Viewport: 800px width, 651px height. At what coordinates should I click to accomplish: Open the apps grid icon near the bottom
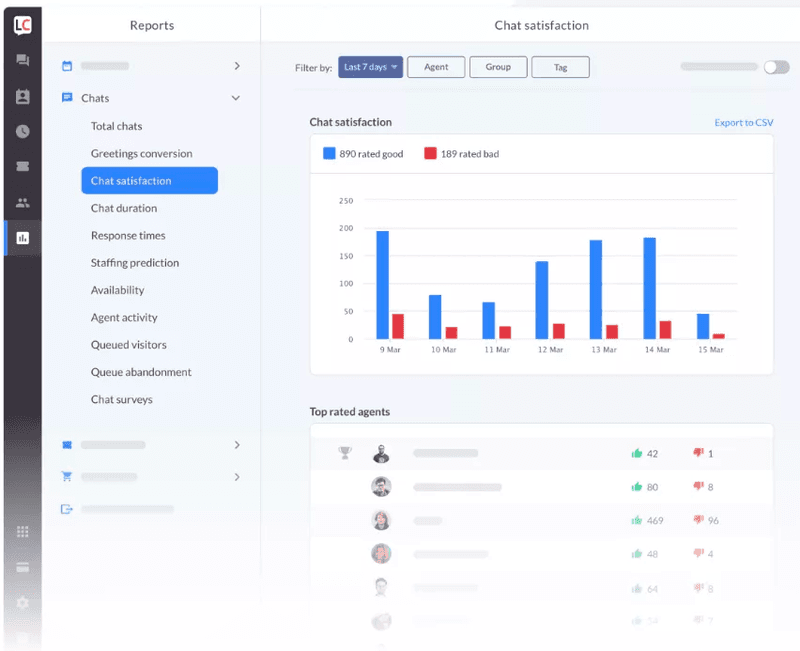[x=22, y=533]
